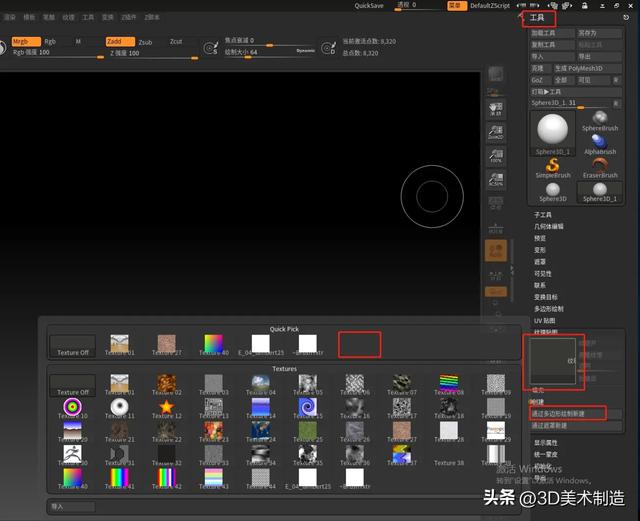Switch on Zsub mode
This screenshot has height=521, width=640.
click(145, 42)
